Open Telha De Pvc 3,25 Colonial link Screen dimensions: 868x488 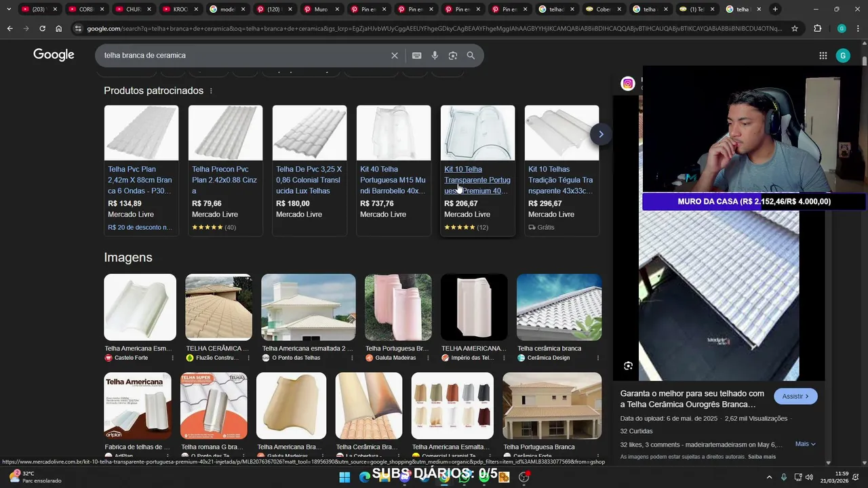click(309, 180)
